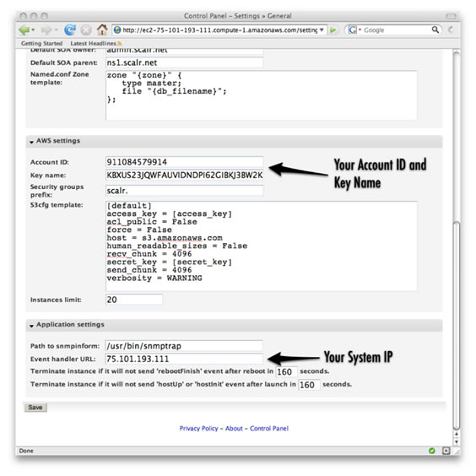Image resolution: width=476 pixels, height=476 pixels.
Task: Open the Latest Headlines bookmark
Action: point(93,43)
